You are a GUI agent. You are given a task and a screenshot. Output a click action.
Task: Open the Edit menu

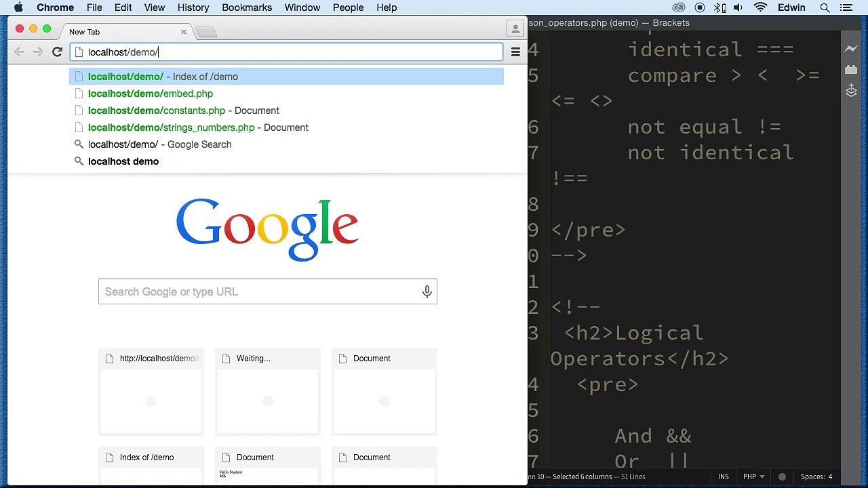click(x=123, y=7)
